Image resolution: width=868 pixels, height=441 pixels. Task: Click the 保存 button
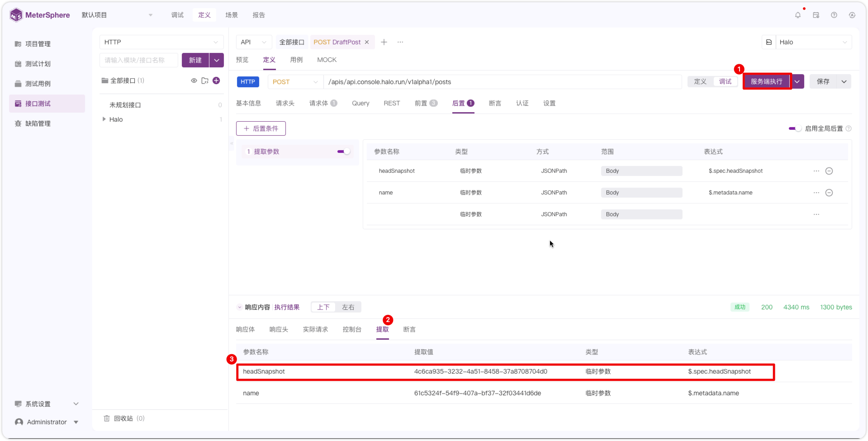823,81
